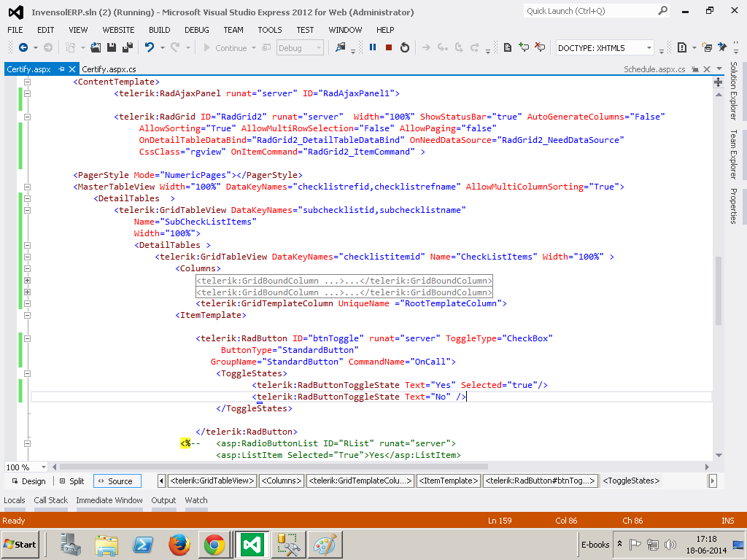Click the Start button
The image size is (747, 560).
coord(20,544)
